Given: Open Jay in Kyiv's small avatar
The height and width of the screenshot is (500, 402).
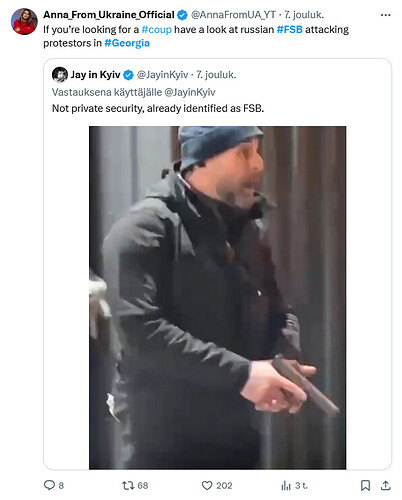Looking at the screenshot, I should coord(60,75).
